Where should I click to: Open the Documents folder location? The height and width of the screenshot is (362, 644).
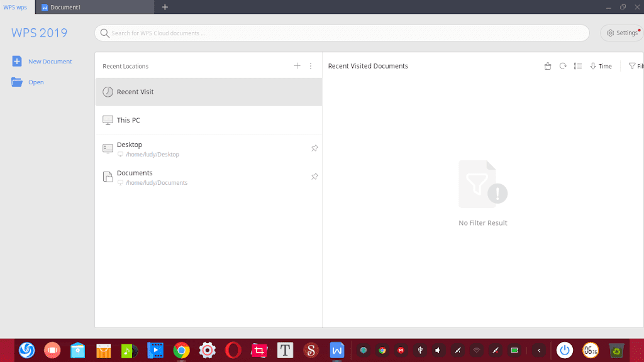coord(209,177)
